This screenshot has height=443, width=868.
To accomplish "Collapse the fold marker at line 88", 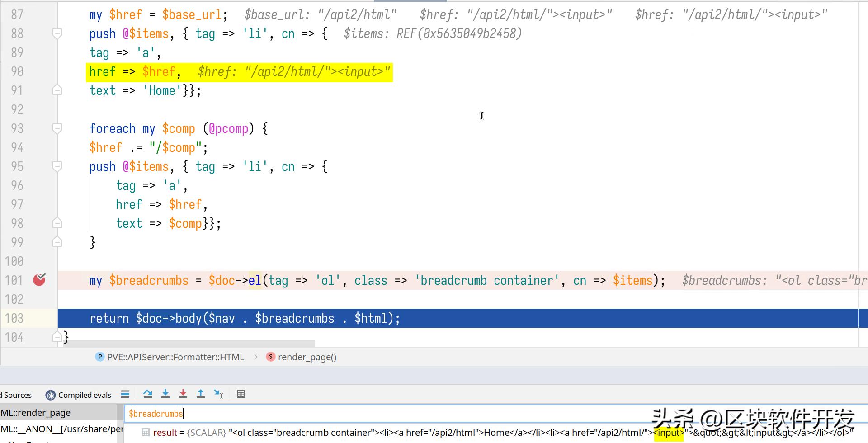I will 57,33.
